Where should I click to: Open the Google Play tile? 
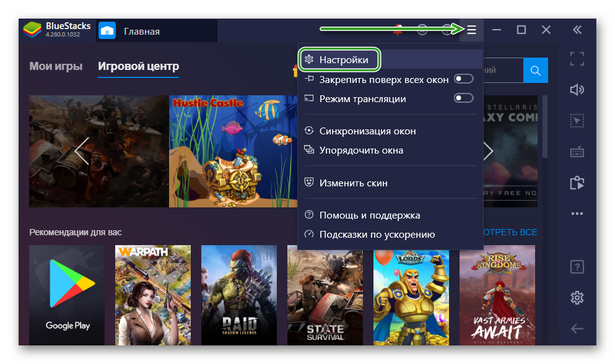(67, 295)
